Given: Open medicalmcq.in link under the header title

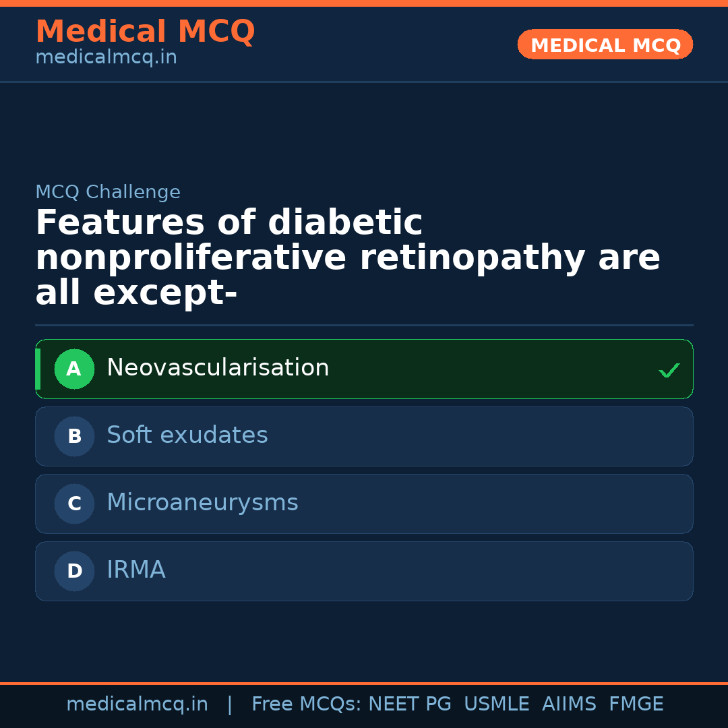Looking at the screenshot, I should pyautogui.click(x=106, y=58).
